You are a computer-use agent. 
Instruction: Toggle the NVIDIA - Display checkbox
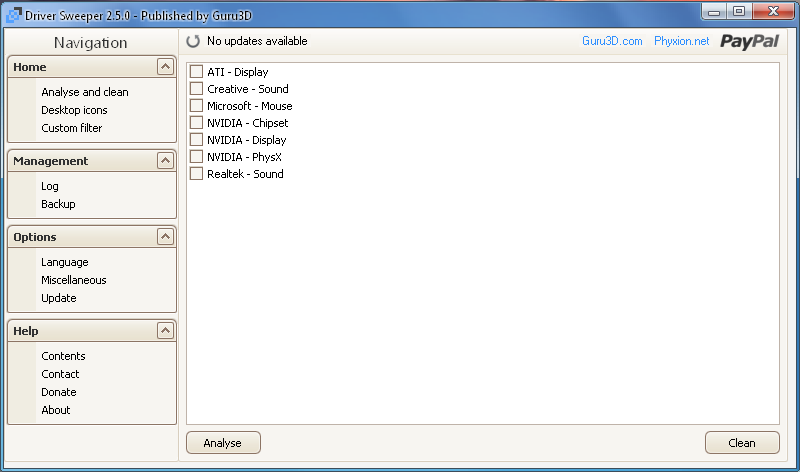coord(196,139)
